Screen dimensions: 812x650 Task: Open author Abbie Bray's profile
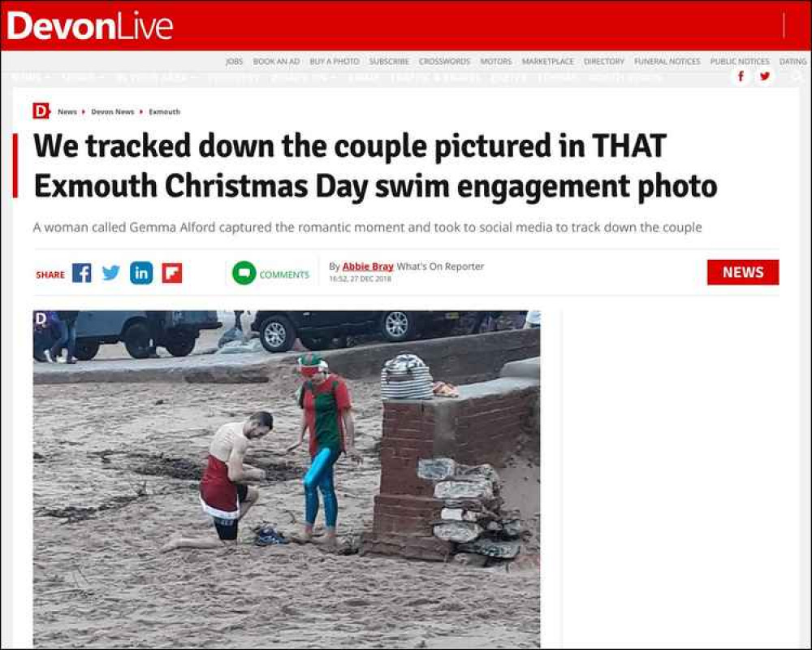pyautogui.click(x=368, y=266)
